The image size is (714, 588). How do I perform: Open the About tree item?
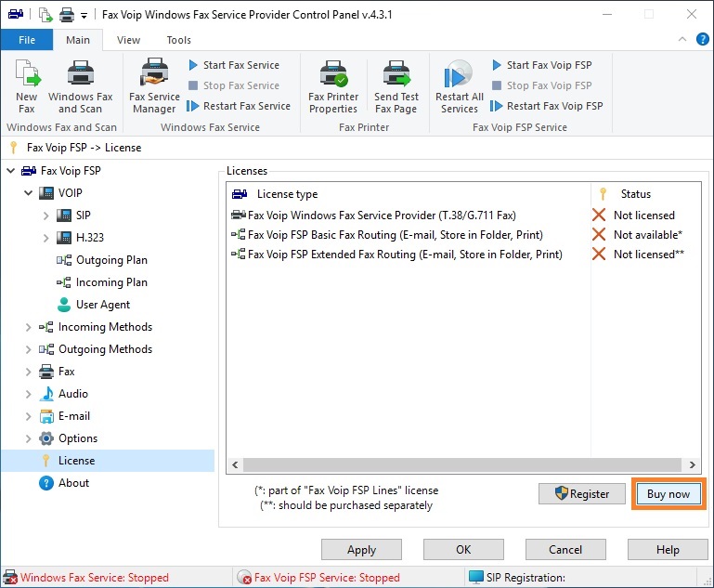pos(64,483)
